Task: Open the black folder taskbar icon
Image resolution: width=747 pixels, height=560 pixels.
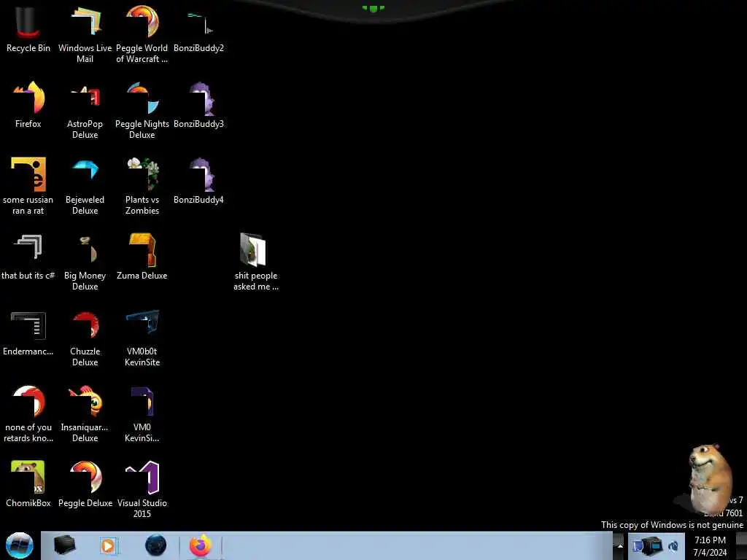Action: click(x=65, y=545)
